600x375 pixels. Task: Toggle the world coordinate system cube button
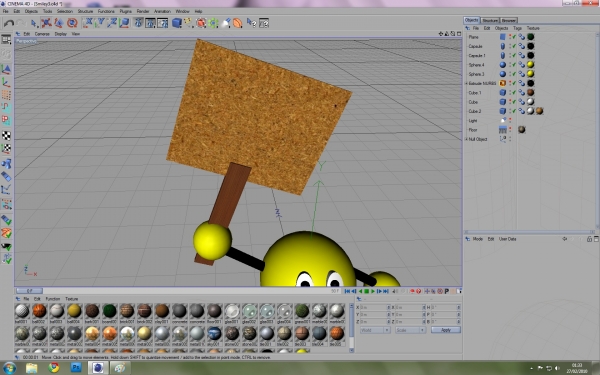[124, 23]
